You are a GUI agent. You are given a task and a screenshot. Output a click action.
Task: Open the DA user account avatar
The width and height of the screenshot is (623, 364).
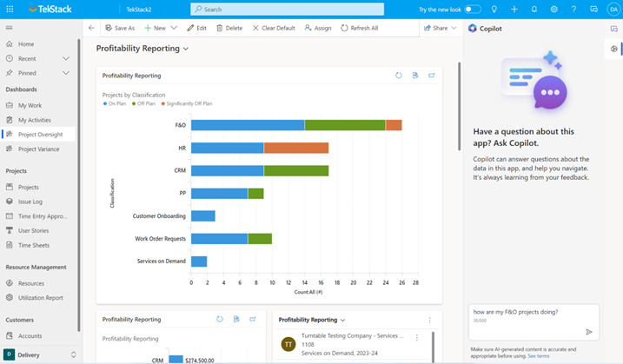613,10
